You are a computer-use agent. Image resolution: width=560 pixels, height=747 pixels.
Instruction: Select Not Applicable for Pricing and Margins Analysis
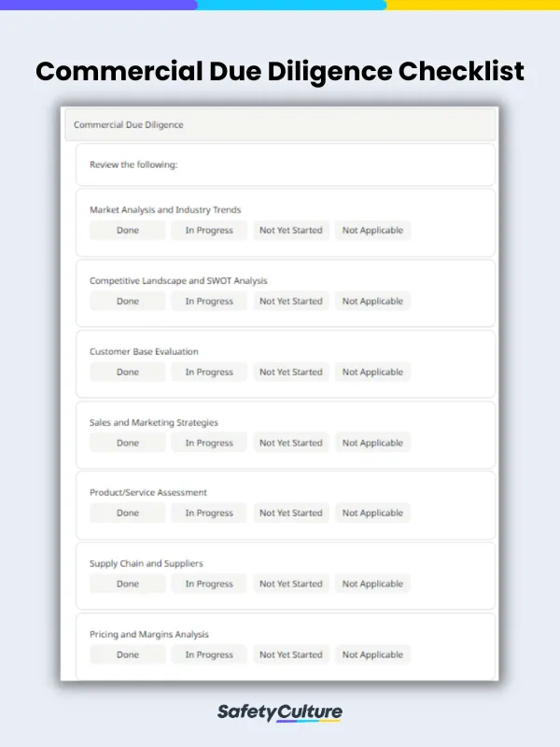coord(372,655)
